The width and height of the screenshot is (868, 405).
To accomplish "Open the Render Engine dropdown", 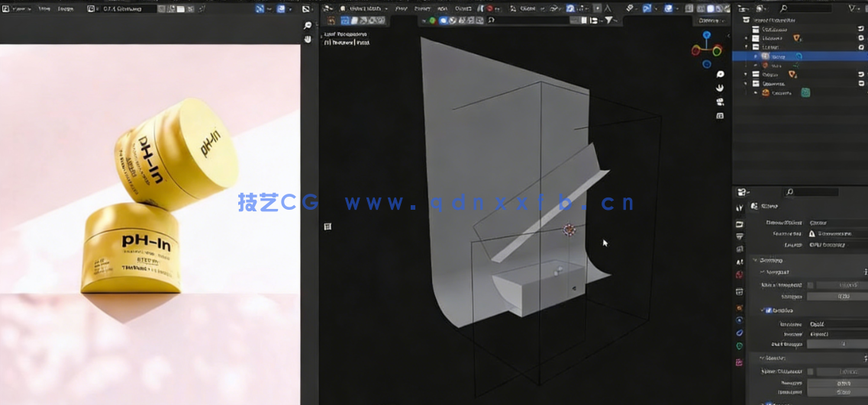I will (x=837, y=223).
